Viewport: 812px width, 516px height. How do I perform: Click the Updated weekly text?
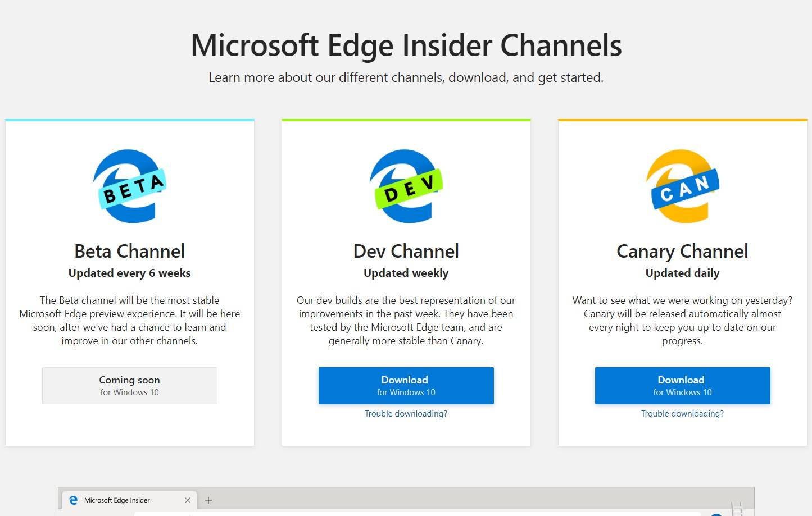[x=406, y=273]
